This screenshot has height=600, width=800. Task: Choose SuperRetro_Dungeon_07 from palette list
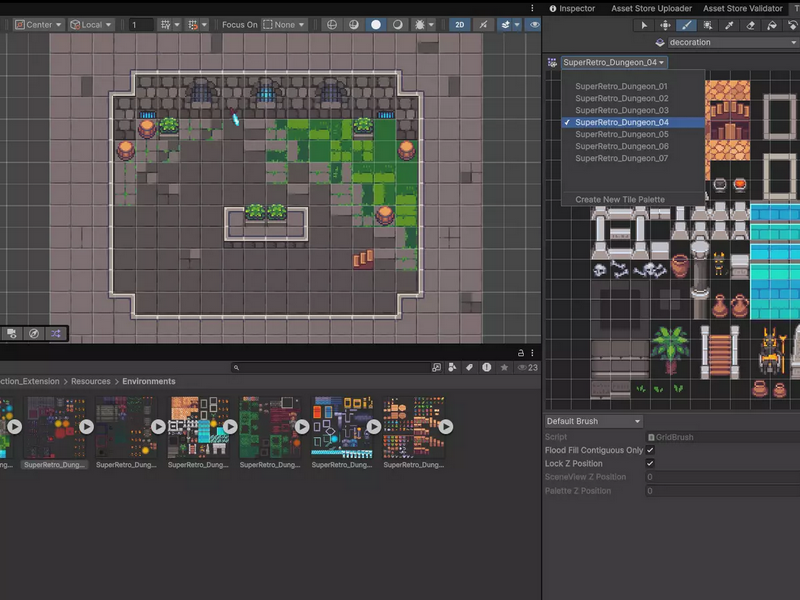pos(621,158)
